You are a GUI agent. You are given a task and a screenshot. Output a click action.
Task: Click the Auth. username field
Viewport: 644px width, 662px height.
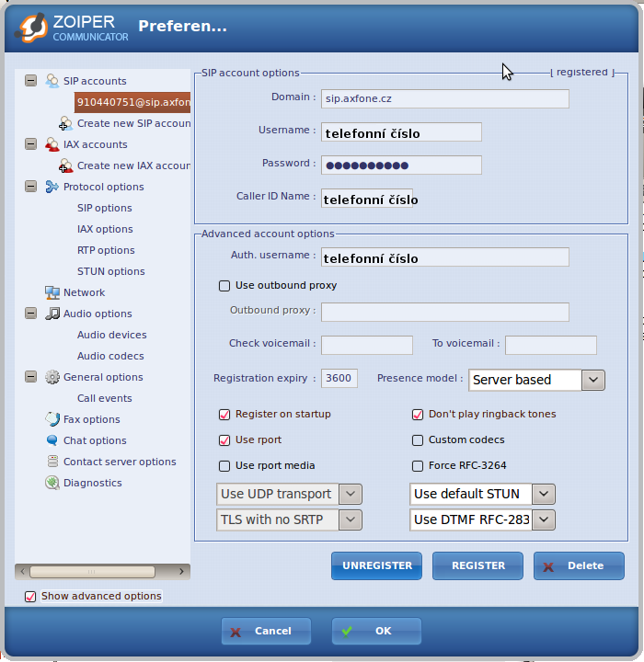[x=445, y=257]
